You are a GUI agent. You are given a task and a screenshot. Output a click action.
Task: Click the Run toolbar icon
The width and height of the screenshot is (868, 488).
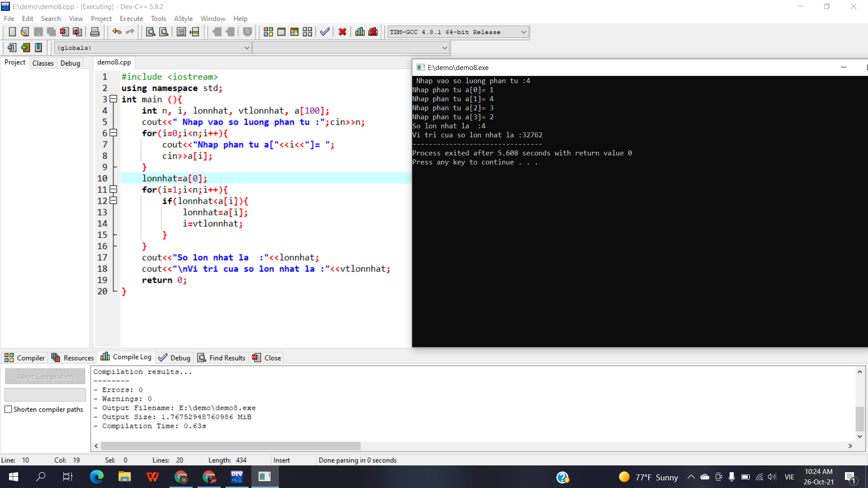(281, 32)
